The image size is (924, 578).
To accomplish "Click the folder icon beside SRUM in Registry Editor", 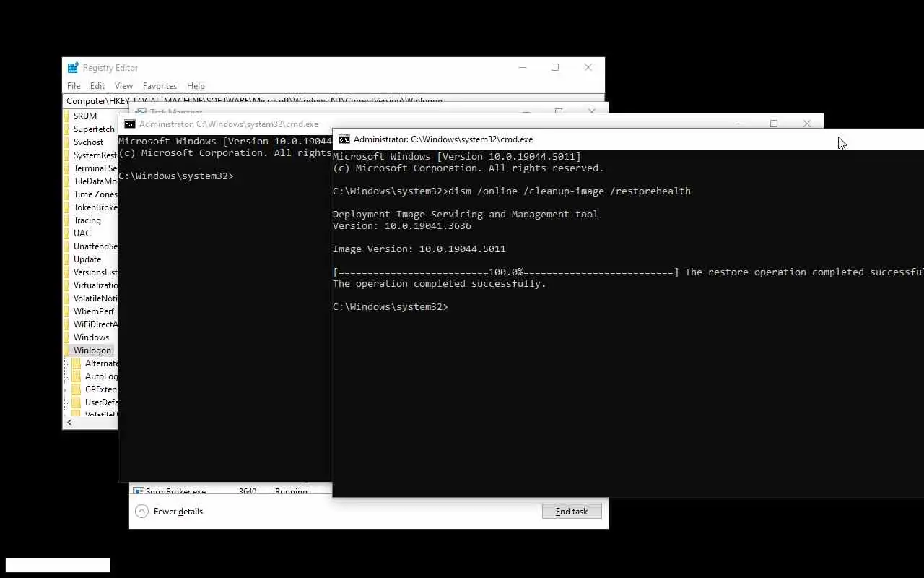I will click(67, 116).
